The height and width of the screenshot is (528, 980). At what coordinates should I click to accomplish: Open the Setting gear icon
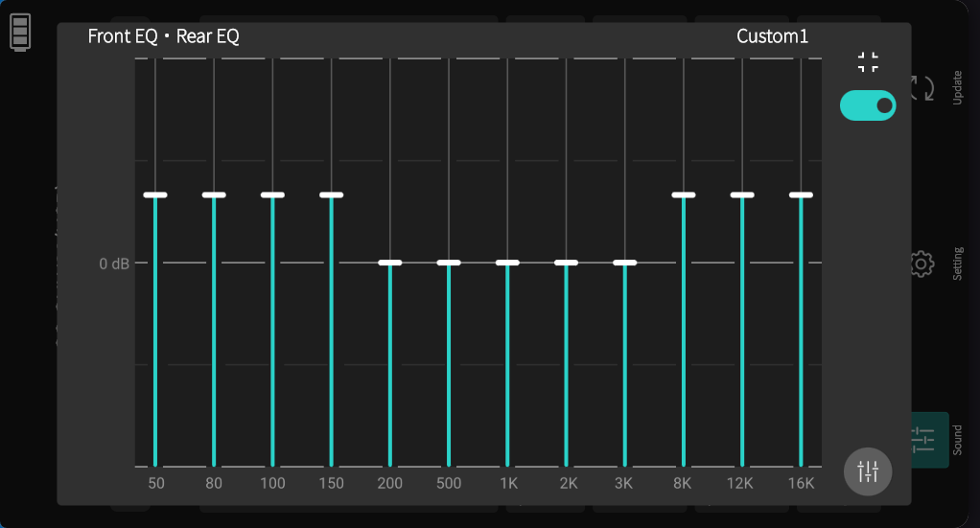(922, 264)
